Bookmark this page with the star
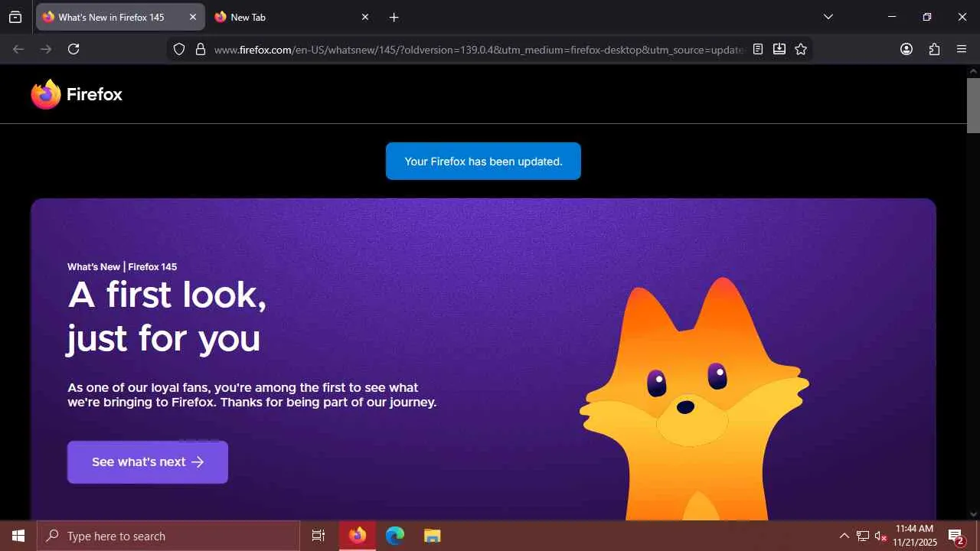 [801, 49]
